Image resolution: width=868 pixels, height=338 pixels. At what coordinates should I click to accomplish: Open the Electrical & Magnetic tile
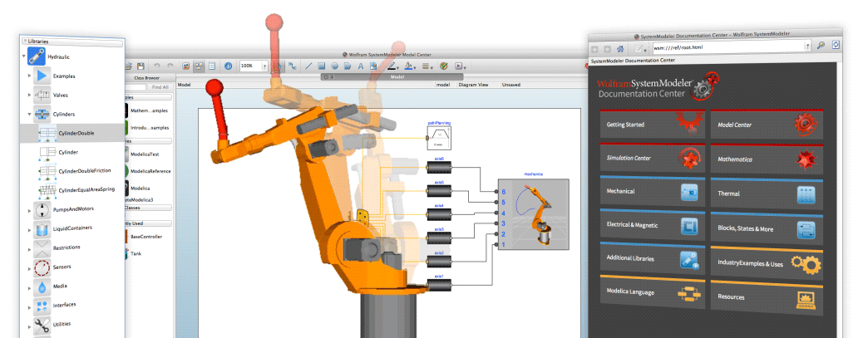pos(653,224)
